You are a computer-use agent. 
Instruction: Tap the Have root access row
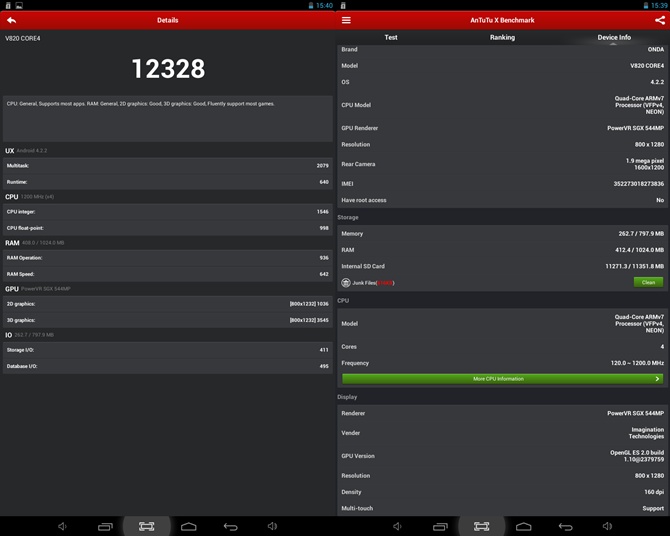click(x=502, y=200)
